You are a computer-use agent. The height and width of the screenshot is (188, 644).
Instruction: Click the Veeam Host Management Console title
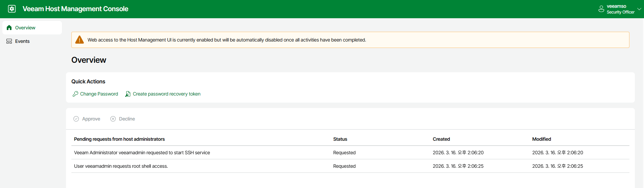pos(75,9)
